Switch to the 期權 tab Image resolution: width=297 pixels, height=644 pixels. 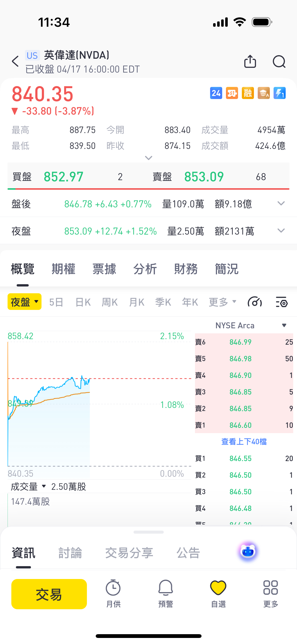(63, 269)
